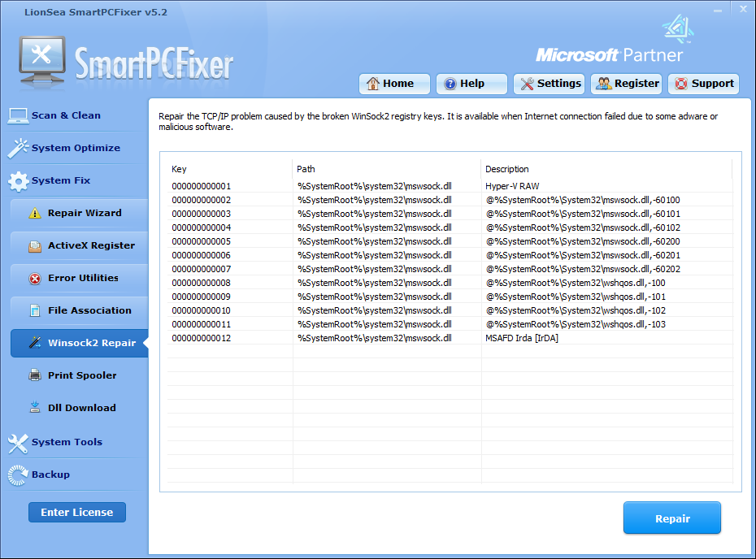The height and width of the screenshot is (559, 756).
Task: Open the Help page
Action: pos(471,84)
